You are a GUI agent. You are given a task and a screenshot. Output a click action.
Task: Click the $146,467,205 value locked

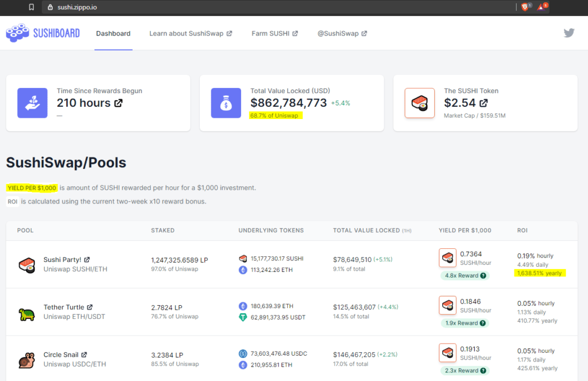tap(354, 355)
